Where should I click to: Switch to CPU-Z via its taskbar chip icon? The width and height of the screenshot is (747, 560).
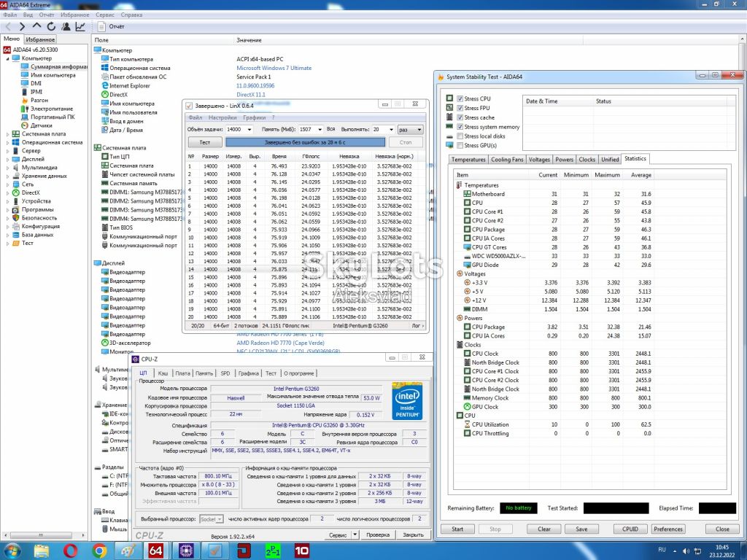(185, 551)
